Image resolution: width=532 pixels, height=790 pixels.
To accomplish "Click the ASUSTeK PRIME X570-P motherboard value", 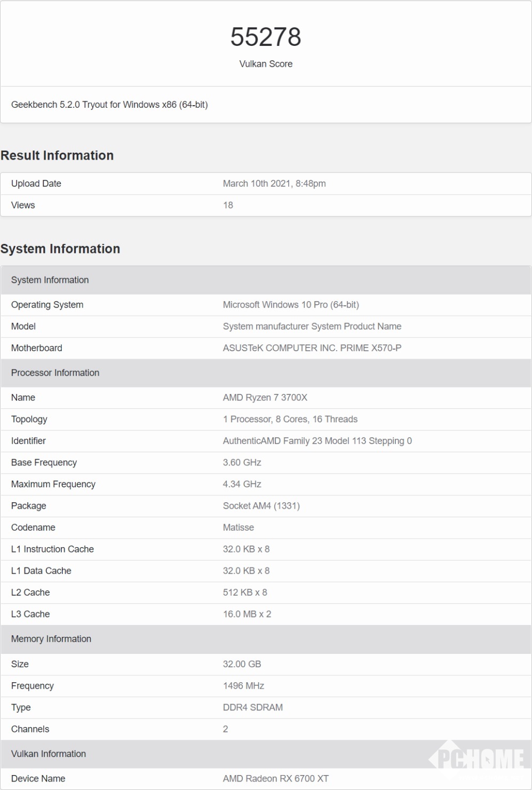I will [312, 348].
